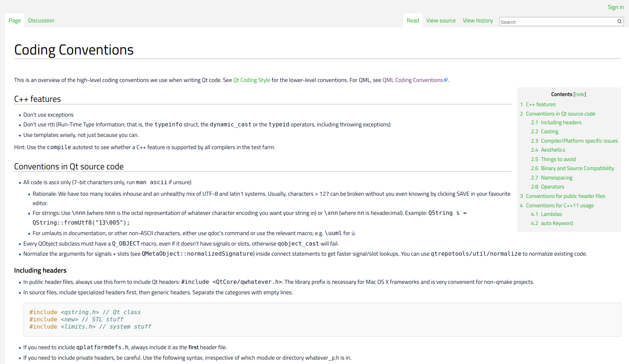Go to 2.4 Aesthetics in Contents
The width and height of the screenshot is (629, 364).
click(x=548, y=150)
